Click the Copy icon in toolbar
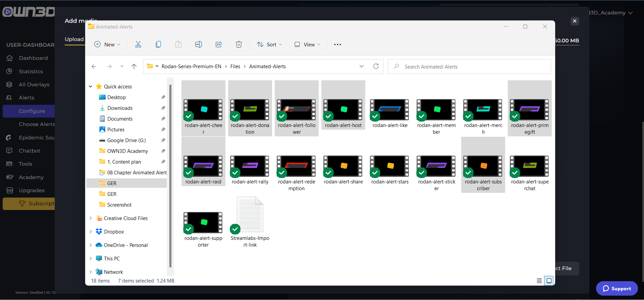 click(x=158, y=44)
